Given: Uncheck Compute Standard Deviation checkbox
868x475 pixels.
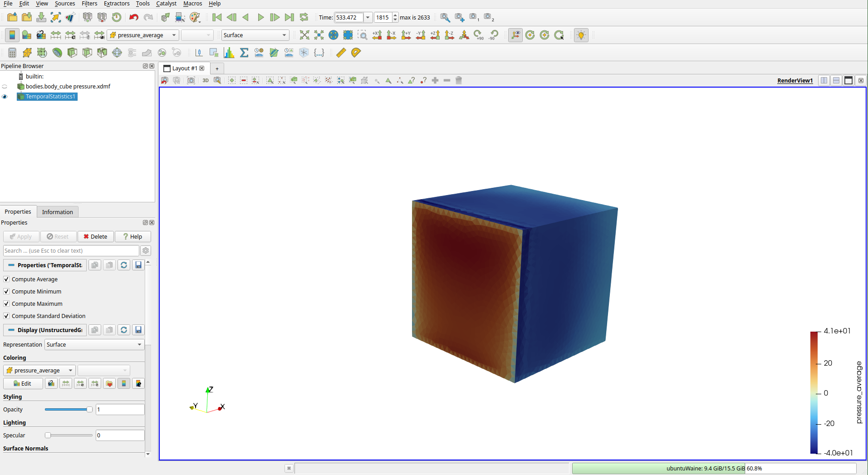Looking at the screenshot, I should (x=6, y=316).
